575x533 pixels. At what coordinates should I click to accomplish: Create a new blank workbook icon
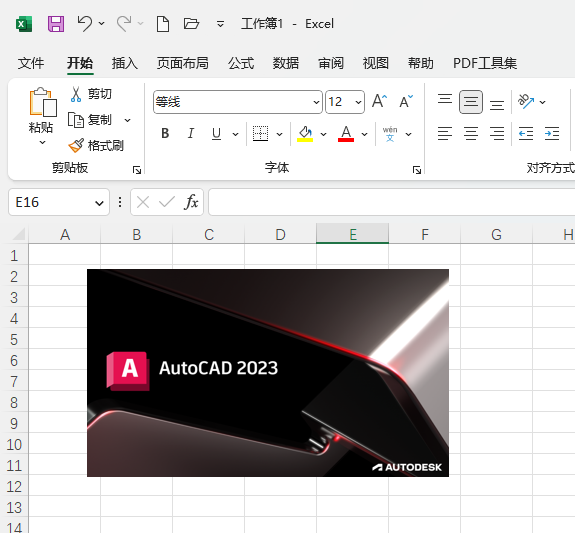click(x=163, y=24)
